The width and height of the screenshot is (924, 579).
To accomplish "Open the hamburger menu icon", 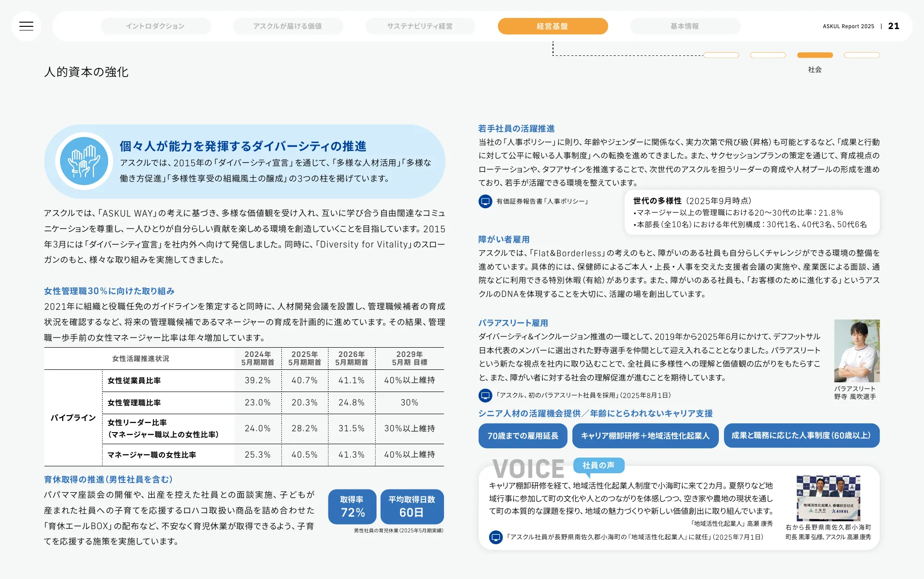I will pyautogui.click(x=26, y=26).
